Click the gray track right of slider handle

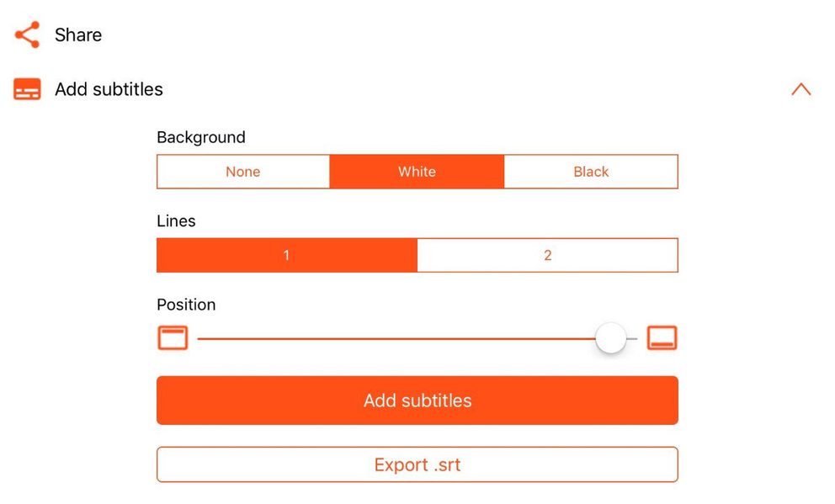point(633,338)
